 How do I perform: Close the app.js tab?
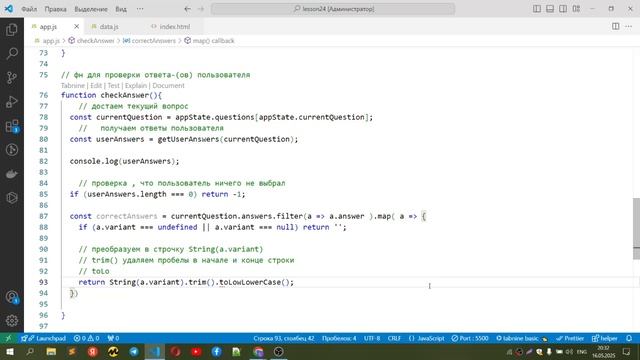tap(76, 26)
